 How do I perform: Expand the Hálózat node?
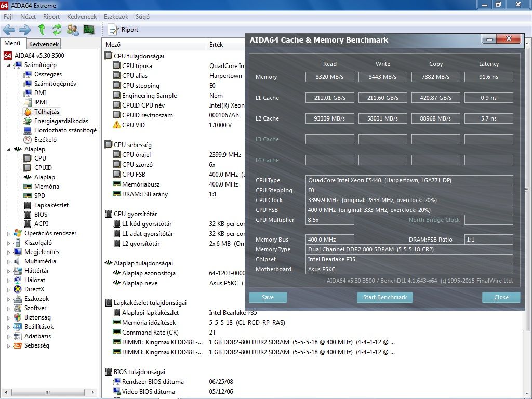(x=8, y=280)
